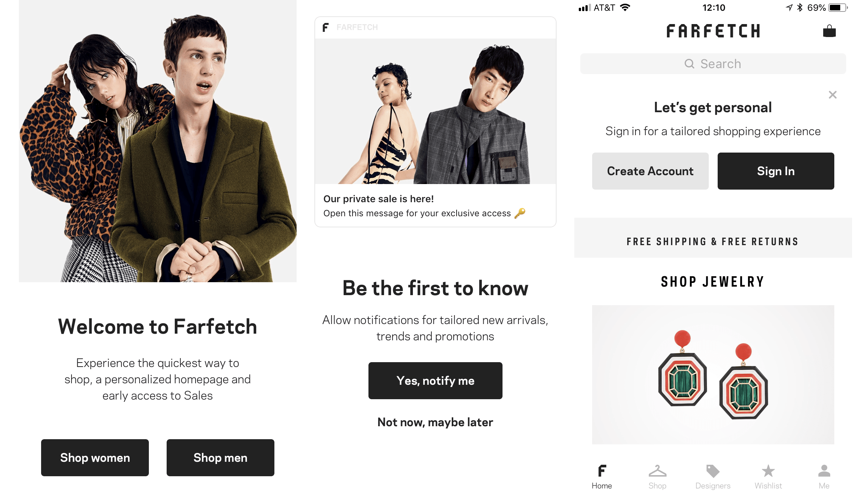The image size is (868, 494).
Task: Click Sign In button
Action: pyautogui.click(x=775, y=171)
